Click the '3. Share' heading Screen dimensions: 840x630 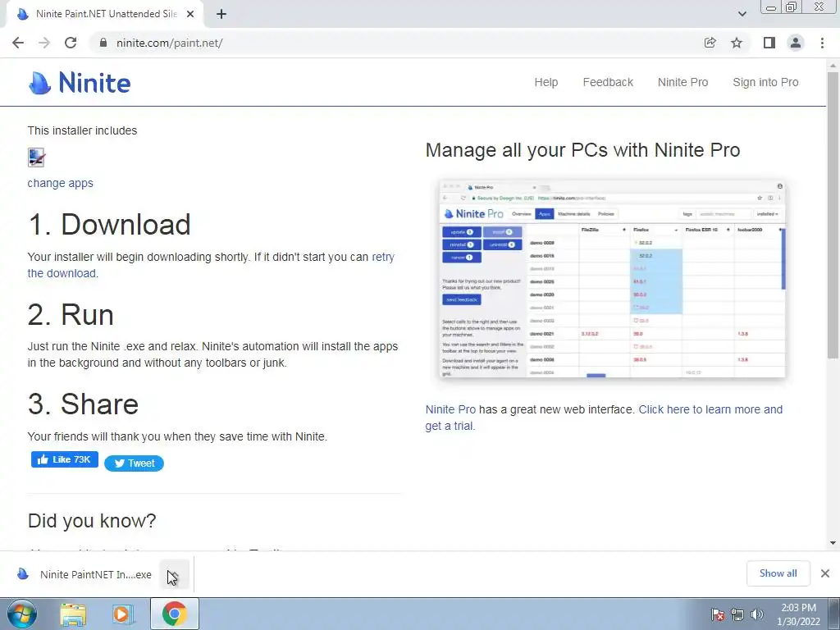[x=83, y=404]
